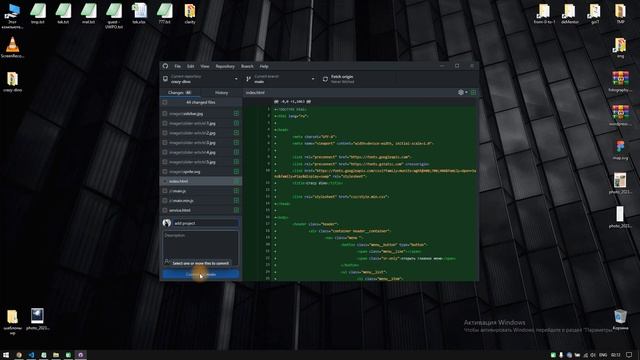Screen dimensions: 640x360
Task: Check the box for slider-article4.jpg
Action: pos(165,152)
